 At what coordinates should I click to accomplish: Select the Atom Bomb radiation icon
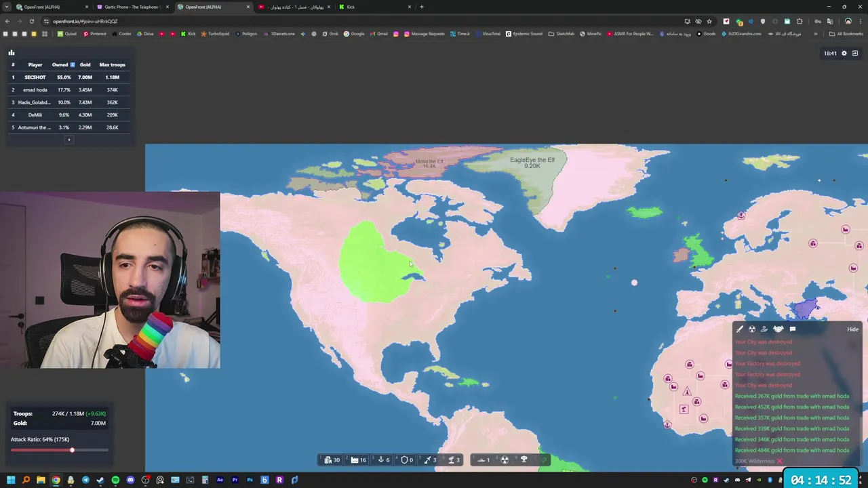pyautogui.click(x=505, y=460)
